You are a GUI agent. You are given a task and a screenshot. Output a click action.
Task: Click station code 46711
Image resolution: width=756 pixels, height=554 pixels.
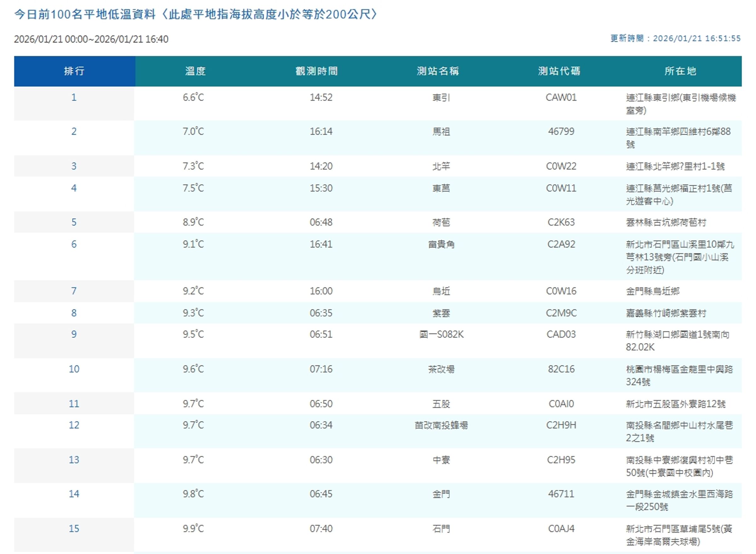click(561, 494)
